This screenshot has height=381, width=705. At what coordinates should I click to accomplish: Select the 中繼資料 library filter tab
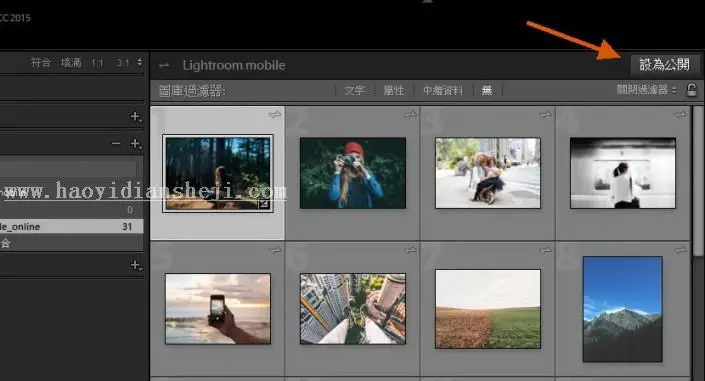pyautogui.click(x=443, y=90)
